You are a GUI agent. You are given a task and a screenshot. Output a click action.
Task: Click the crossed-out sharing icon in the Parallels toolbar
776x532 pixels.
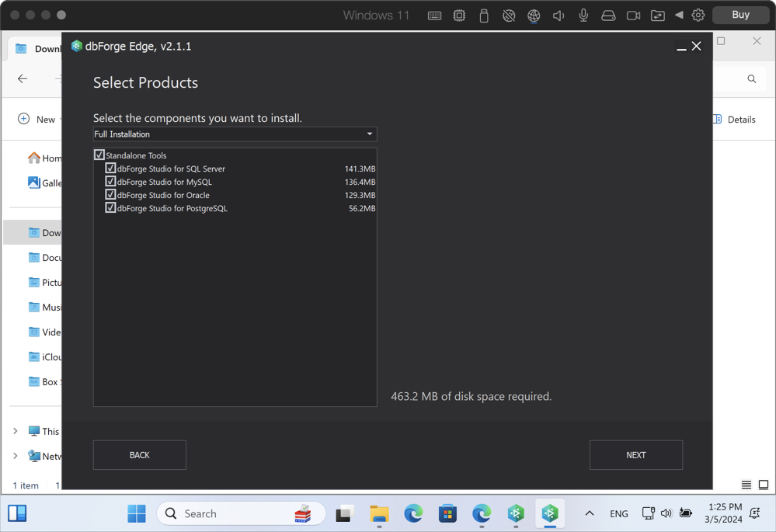tap(509, 16)
